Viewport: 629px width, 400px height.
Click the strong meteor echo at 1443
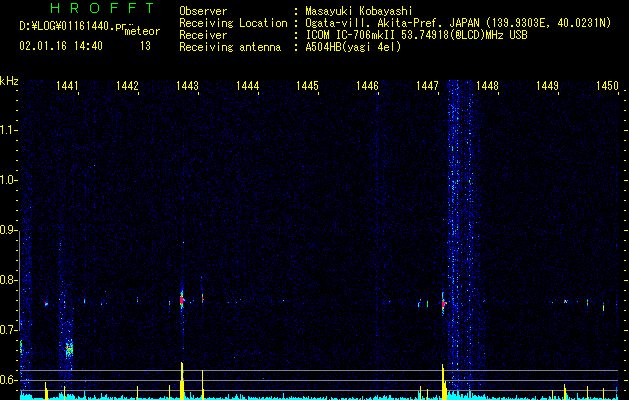point(182,300)
